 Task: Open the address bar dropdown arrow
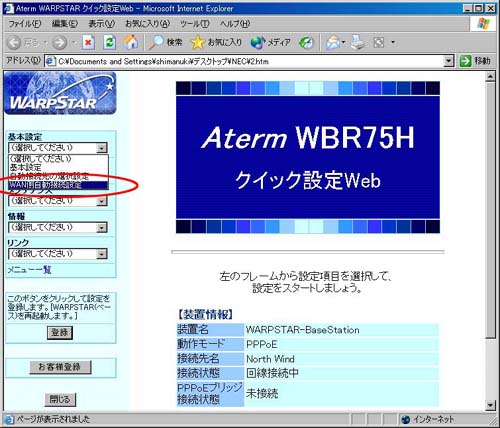click(449, 61)
